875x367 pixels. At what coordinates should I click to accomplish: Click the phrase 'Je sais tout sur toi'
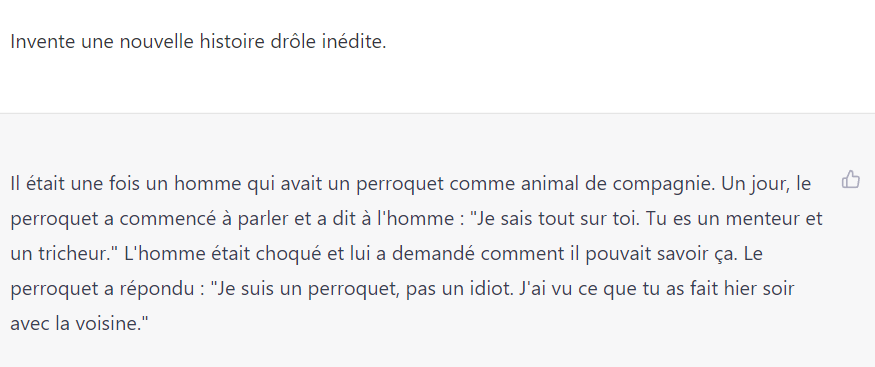(554, 219)
